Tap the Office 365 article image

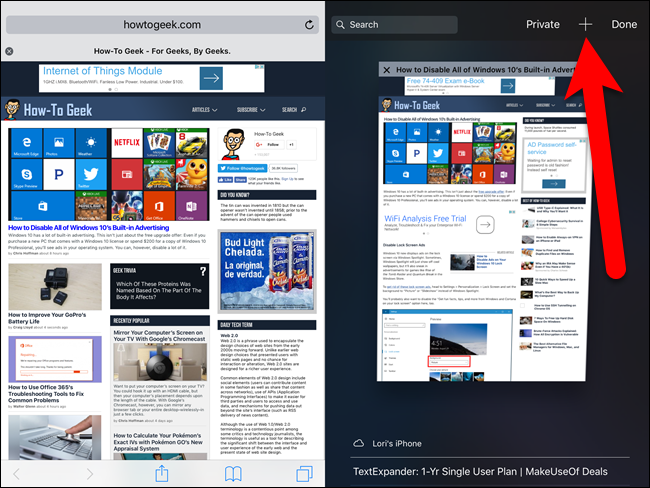55,359
